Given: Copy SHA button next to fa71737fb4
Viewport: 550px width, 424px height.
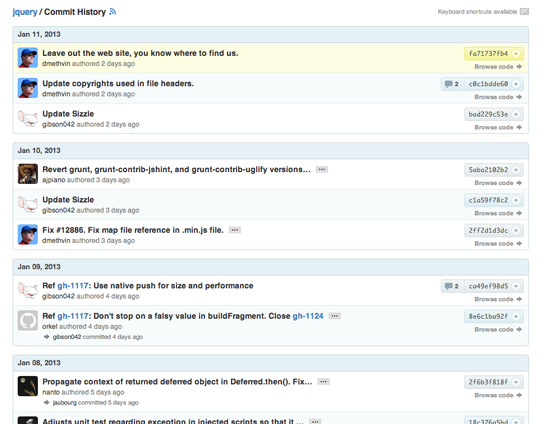Looking at the screenshot, I should [x=516, y=54].
